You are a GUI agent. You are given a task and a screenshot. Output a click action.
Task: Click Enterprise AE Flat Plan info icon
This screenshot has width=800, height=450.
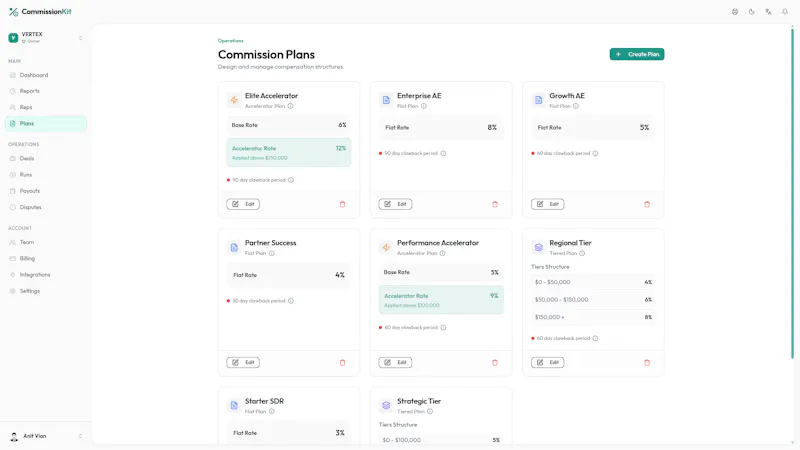coord(424,106)
